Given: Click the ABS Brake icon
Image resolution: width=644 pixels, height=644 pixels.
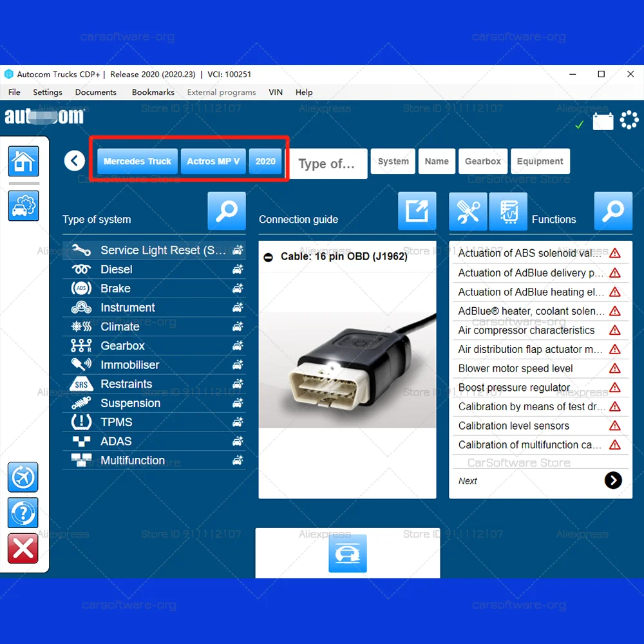Looking at the screenshot, I should pos(81,289).
